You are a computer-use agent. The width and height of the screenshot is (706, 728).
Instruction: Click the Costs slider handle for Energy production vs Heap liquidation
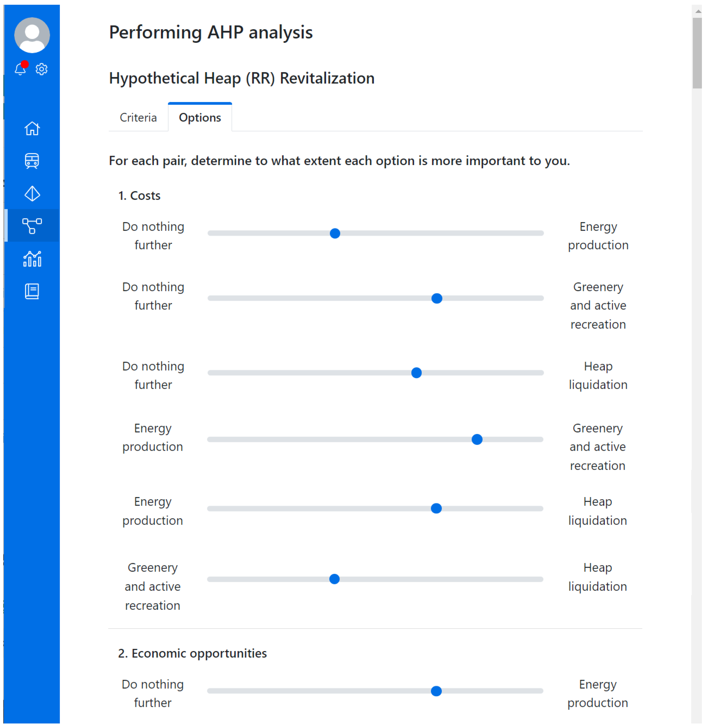436,508
